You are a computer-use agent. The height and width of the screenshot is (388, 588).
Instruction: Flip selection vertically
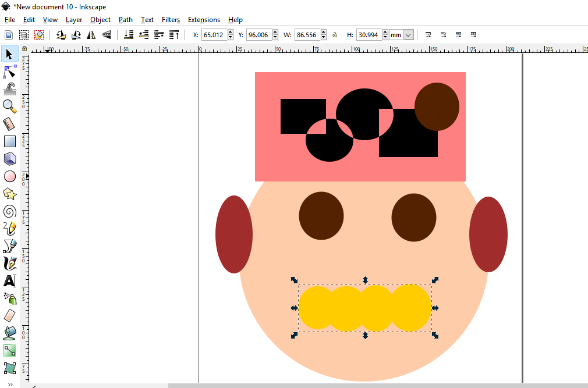pyautogui.click(x=107, y=35)
